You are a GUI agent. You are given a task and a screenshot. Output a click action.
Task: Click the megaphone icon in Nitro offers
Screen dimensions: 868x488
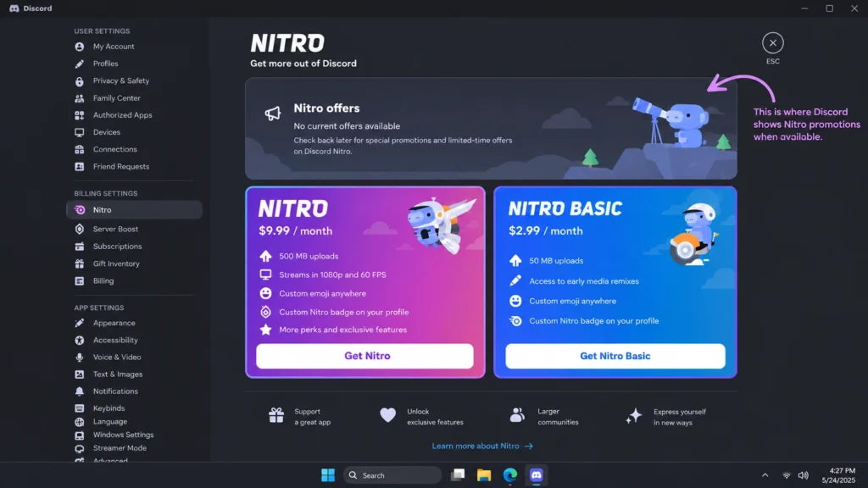click(x=272, y=114)
